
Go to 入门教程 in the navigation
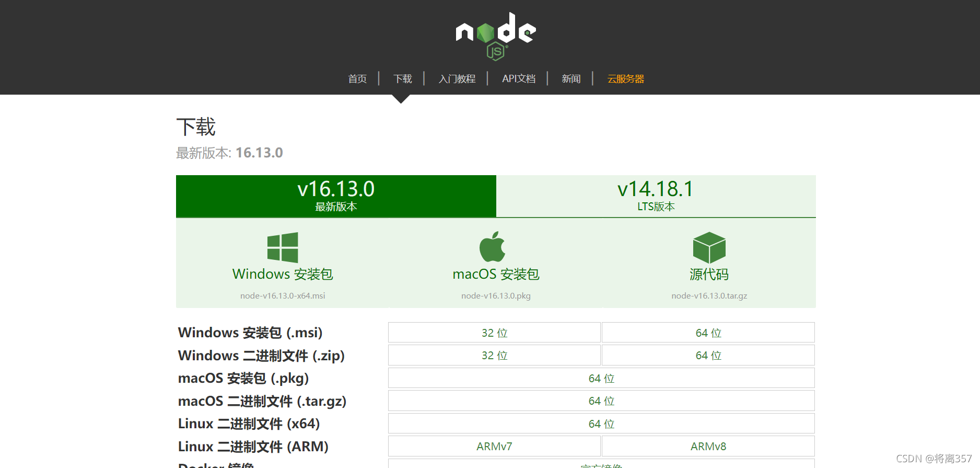click(x=457, y=79)
